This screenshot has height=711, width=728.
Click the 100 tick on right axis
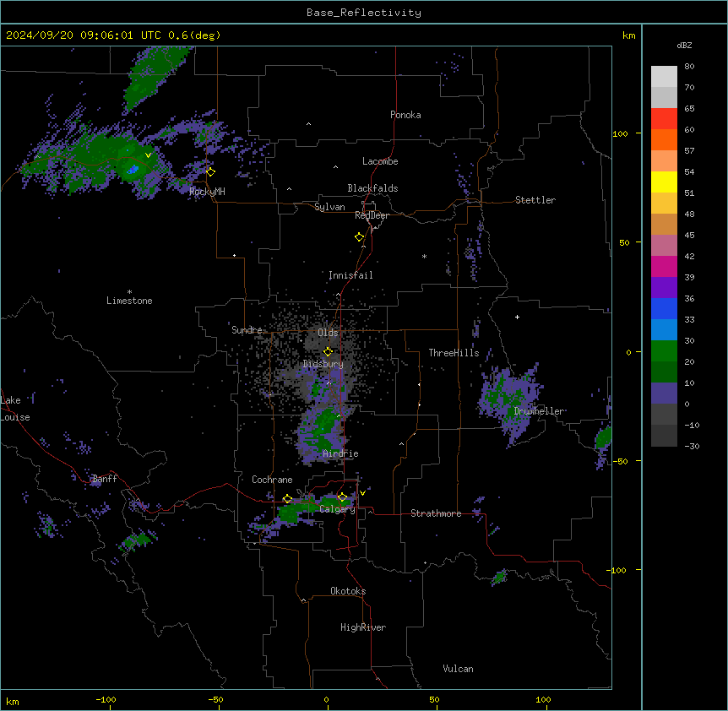point(620,133)
